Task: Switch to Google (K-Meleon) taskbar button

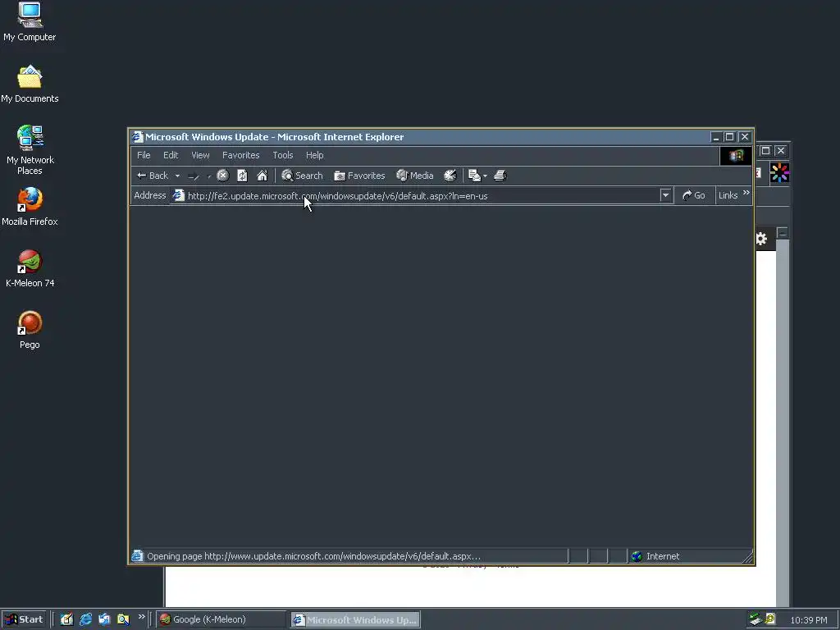Action: coord(221,619)
